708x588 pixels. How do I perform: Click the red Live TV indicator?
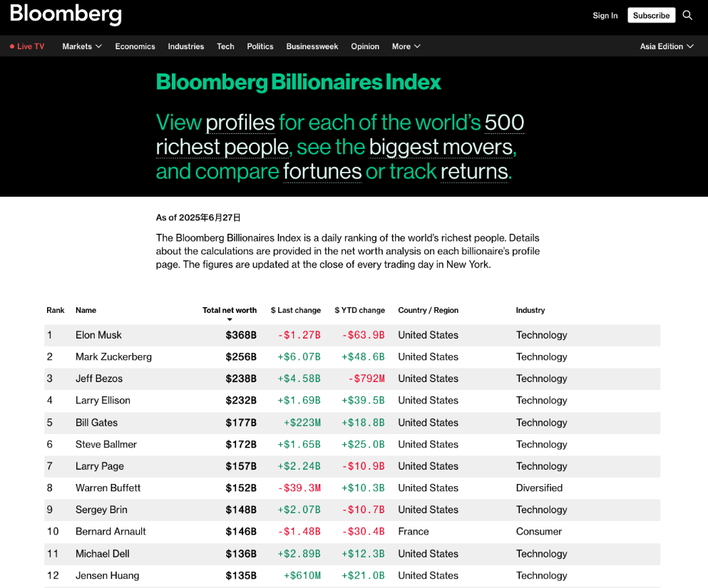pos(27,46)
